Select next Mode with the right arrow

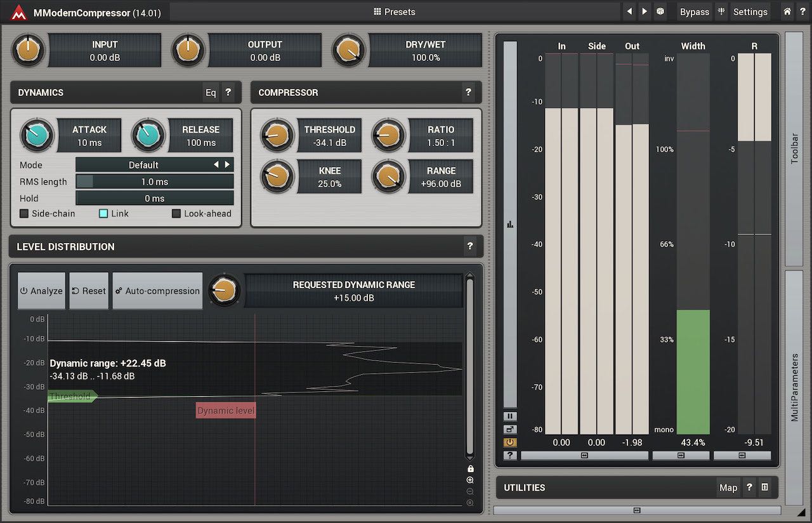(227, 165)
